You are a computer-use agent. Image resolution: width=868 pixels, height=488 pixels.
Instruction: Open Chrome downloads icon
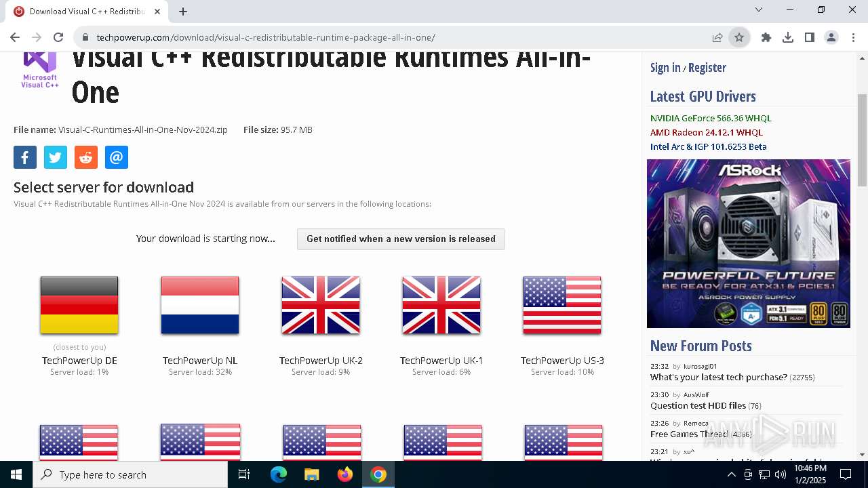coord(788,37)
